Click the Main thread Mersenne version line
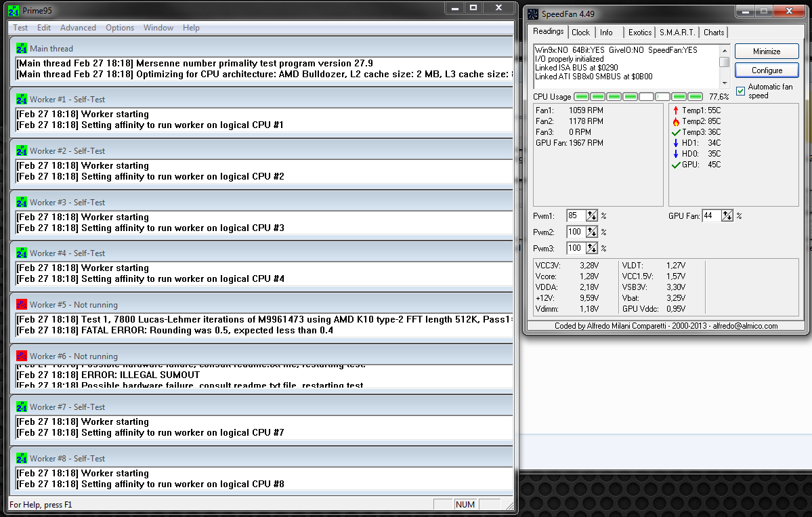Image resolution: width=812 pixels, height=517 pixels. coord(195,63)
